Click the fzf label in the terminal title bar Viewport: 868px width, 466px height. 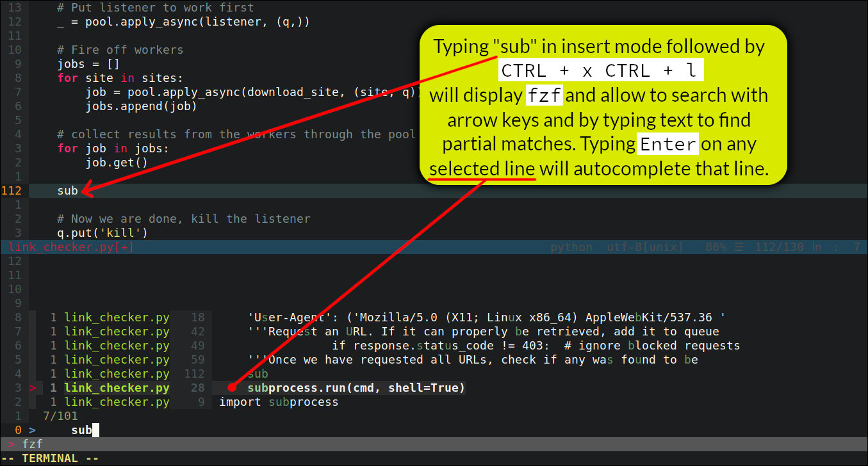31,444
